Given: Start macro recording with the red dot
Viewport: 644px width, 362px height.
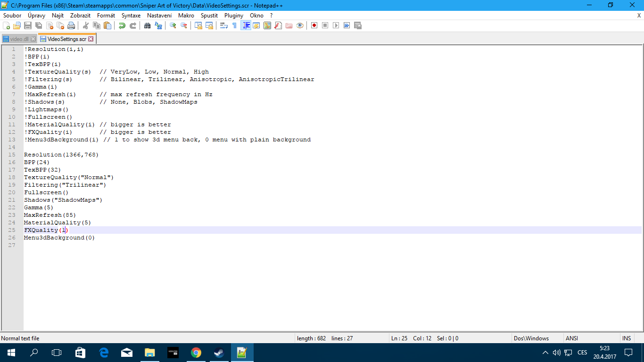Looking at the screenshot, I should tap(314, 25).
